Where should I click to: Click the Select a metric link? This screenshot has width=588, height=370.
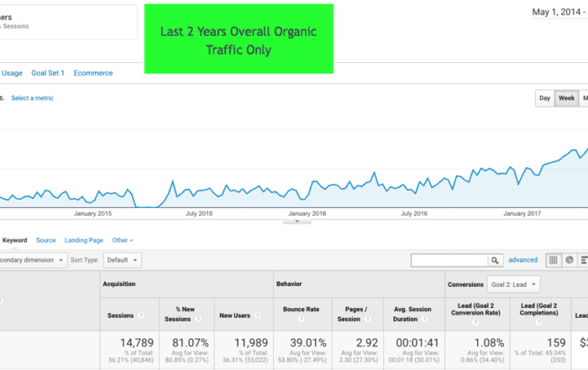coord(32,98)
